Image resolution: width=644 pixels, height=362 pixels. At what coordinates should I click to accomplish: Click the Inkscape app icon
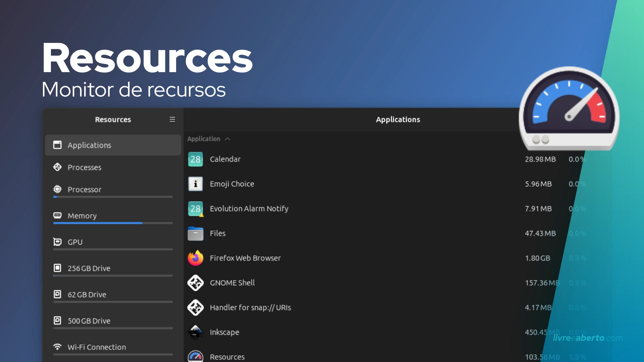[x=195, y=332]
